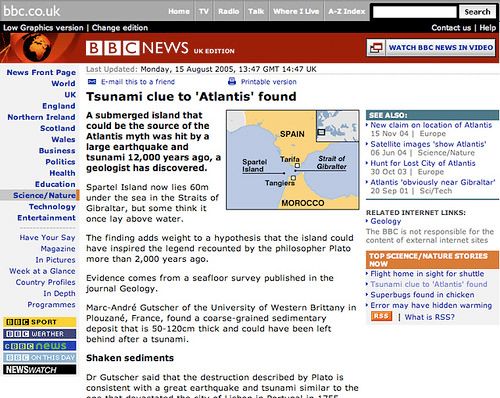Open 'New claim on location of Atlantis'
The image size is (500, 398).
click(x=431, y=125)
